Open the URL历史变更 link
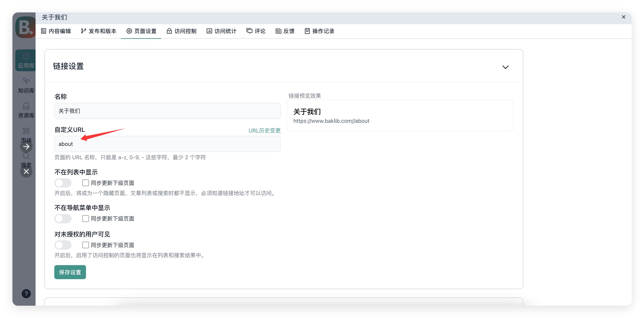The width and height of the screenshot is (644, 318). click(x=264, y=130)
